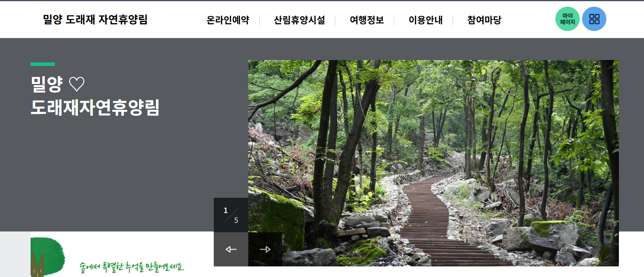Click the heart symbol beside 밀양
This screenshot has width=644, height=277.
76,84
